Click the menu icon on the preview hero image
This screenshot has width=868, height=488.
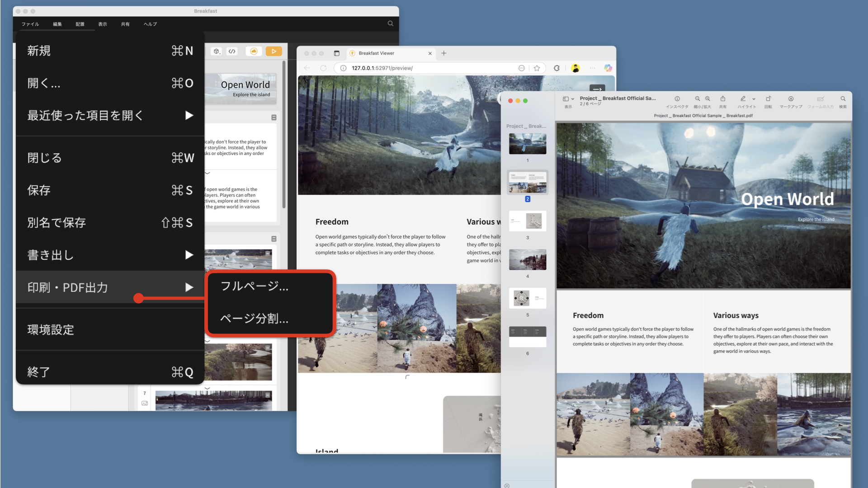pyautogui.click(x=597, y=89)
